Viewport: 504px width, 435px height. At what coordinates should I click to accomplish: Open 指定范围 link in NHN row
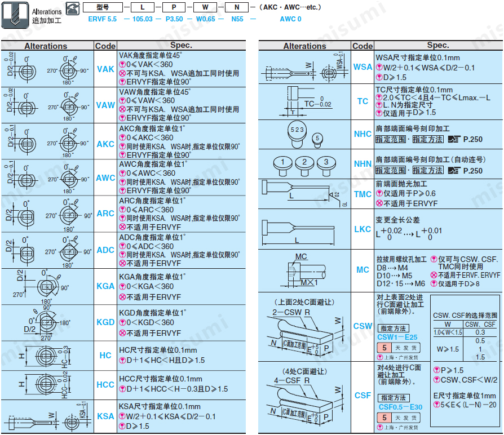[391, 170]
